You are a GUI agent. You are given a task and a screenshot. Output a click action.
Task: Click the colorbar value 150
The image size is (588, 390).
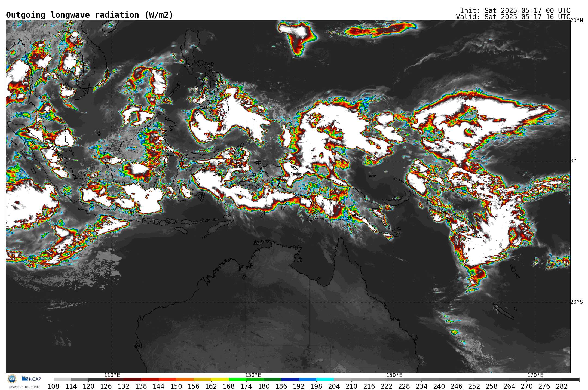(176, 386)
